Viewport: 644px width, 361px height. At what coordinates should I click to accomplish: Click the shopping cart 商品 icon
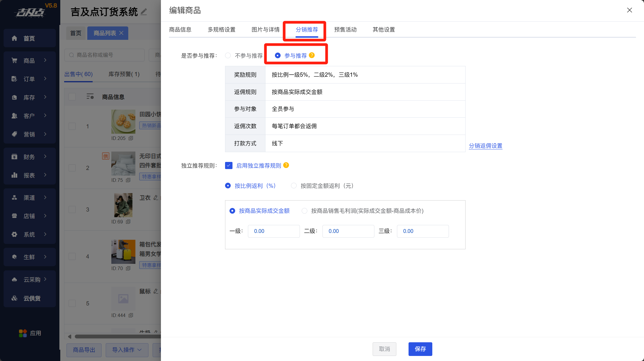click(14, 61)
